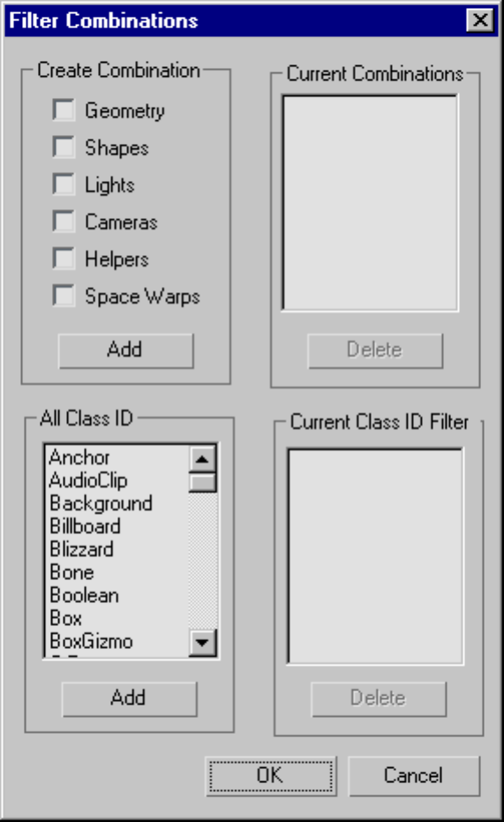Click Add under Create Combination

pyautogui.click(x=125, y=351)
